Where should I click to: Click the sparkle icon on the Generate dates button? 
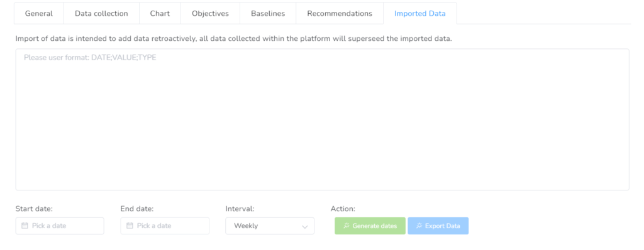347,226
